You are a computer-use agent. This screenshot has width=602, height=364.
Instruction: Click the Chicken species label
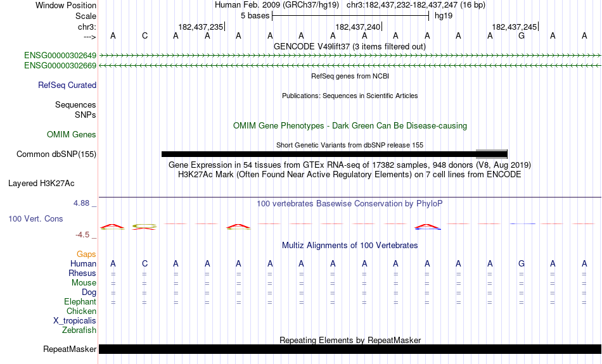click(81, 311)
